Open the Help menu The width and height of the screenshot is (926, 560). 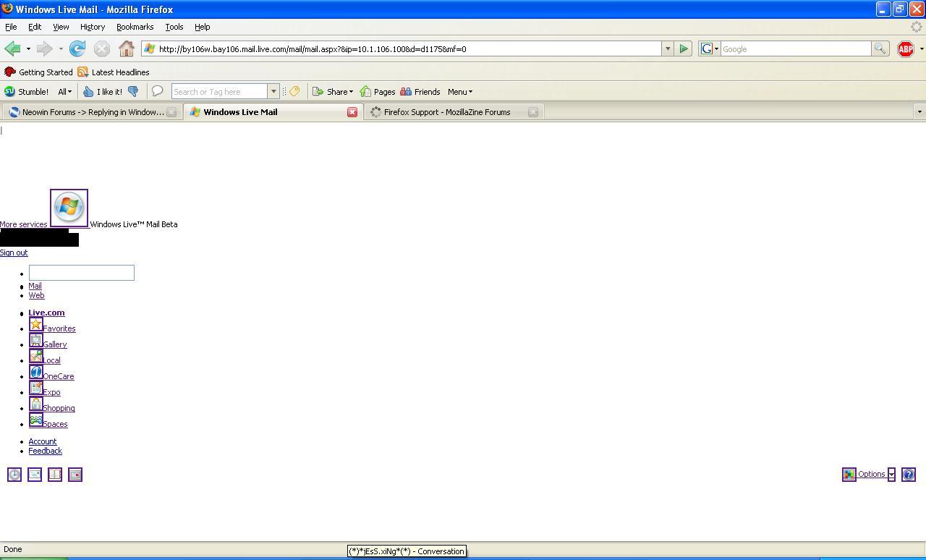coord(203,27)
